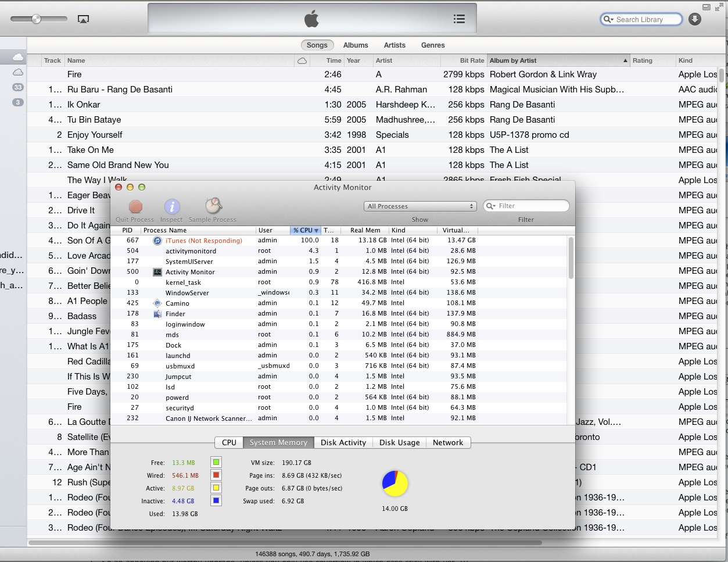Click the Inspect info icon
This screenshot has width=728, height=562.
172,207
